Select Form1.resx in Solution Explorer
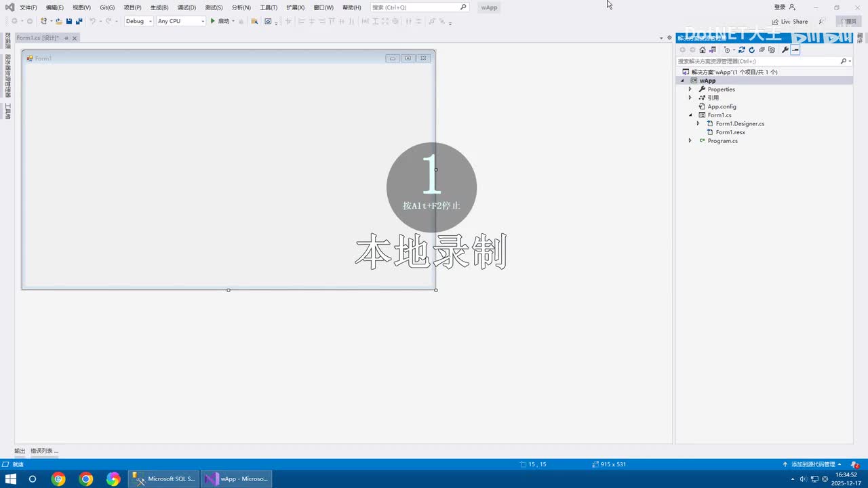 pos(730,132)
